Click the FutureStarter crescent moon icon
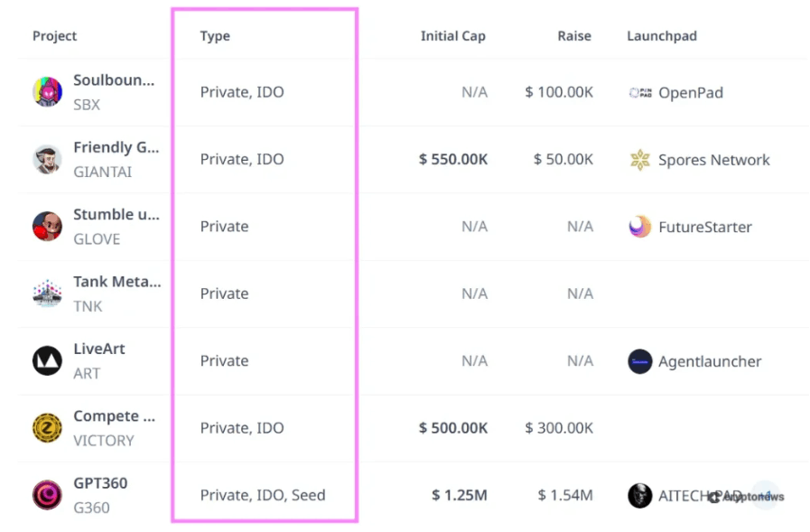Screen dimensions: 810x532 [639, 227]
